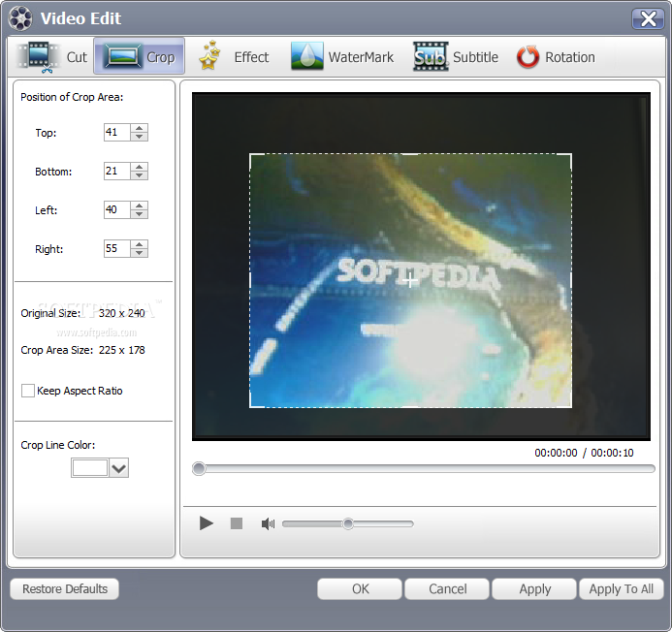Screen dimensions: 672x632
Task: Click the red Rotation arrow icon
Action: click(528, 57)
